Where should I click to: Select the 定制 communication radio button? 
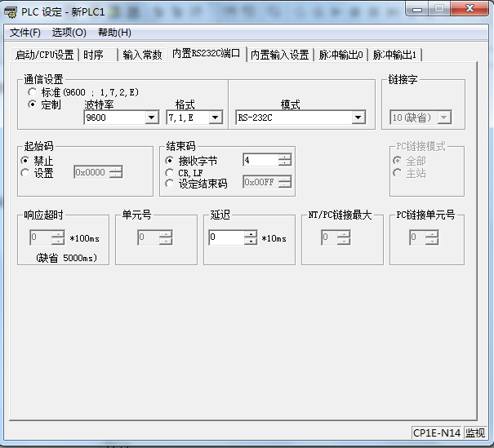pos(33,104)
